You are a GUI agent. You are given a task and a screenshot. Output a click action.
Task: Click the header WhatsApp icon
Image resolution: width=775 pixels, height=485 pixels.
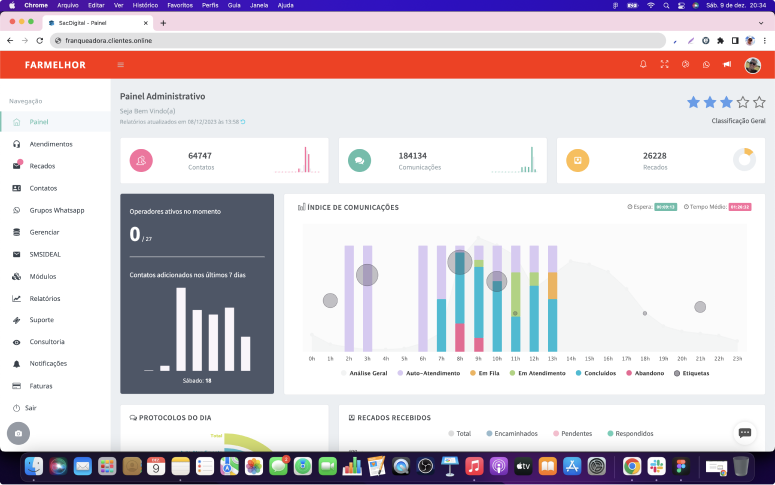click(706, 64)
